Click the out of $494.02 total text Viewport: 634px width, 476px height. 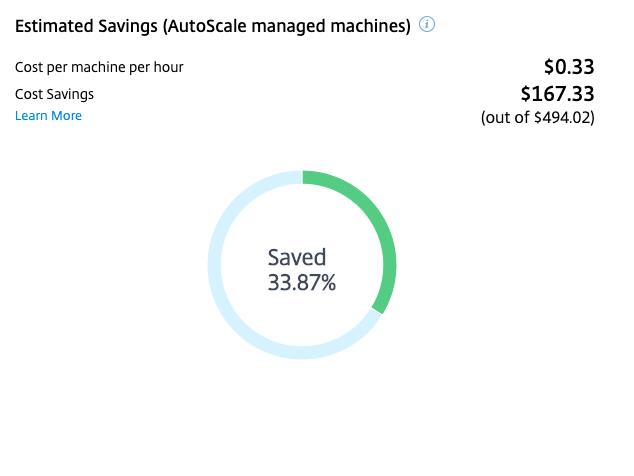point(537,118)
